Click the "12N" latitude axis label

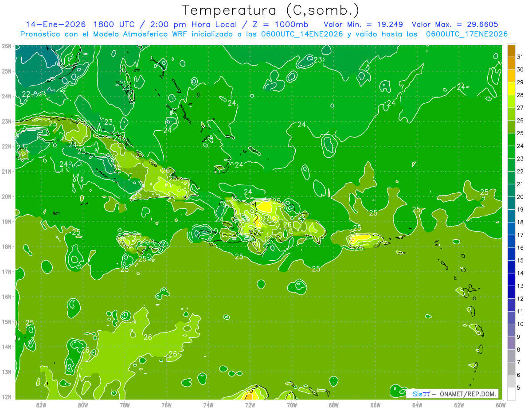6,397
